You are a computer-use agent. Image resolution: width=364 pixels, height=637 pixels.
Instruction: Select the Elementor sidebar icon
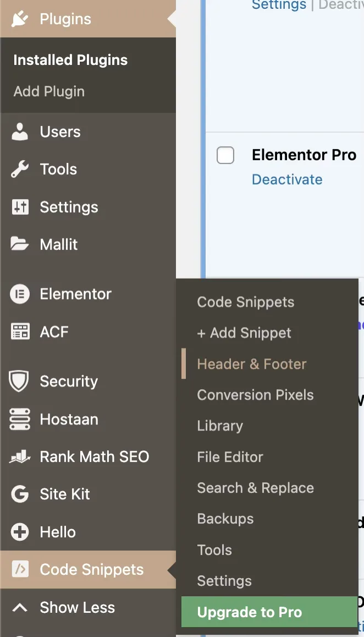(x=20, y=294)
